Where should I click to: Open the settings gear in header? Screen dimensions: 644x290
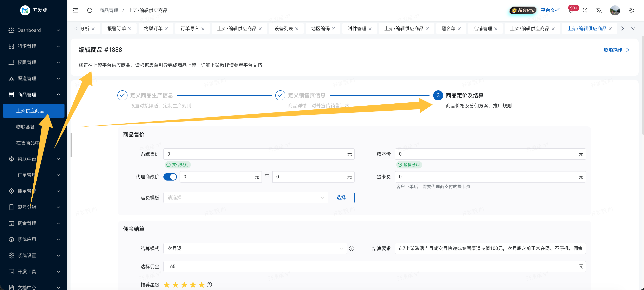(631, 10)
